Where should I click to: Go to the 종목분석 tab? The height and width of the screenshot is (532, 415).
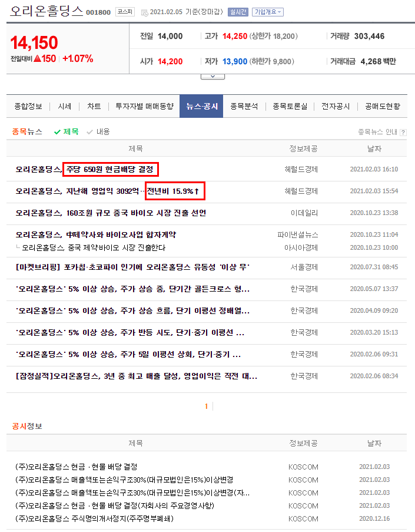[244, 107]
